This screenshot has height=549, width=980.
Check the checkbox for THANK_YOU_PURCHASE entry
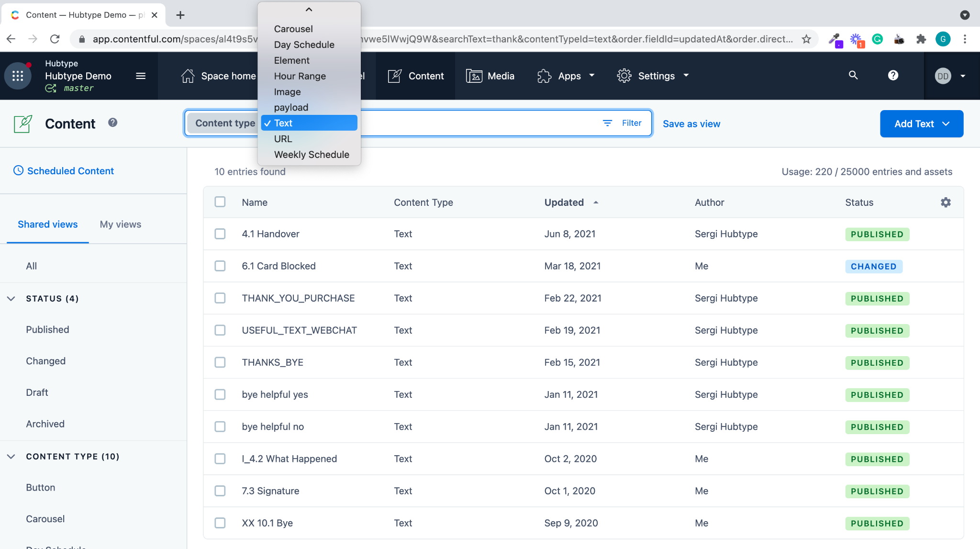pos(220,298)
